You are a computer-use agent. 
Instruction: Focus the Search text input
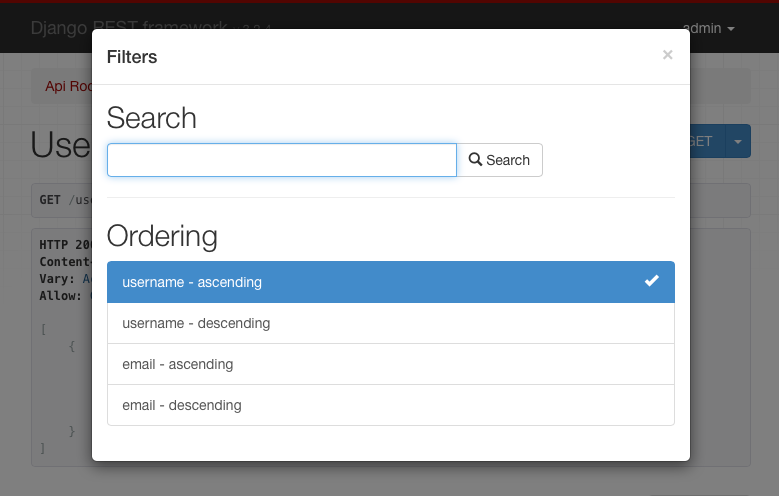click(281, 160)
